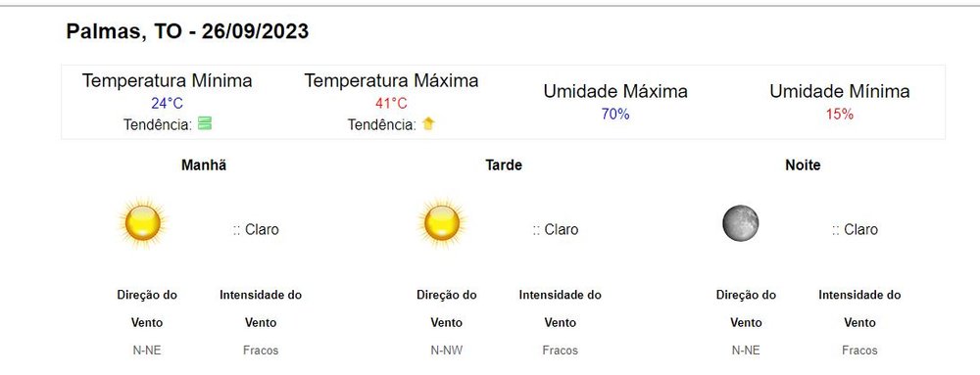Viewport: 980px width, 375px height.
Task: Click the 41°C maximum temperature value
Action: click(391, 103)
